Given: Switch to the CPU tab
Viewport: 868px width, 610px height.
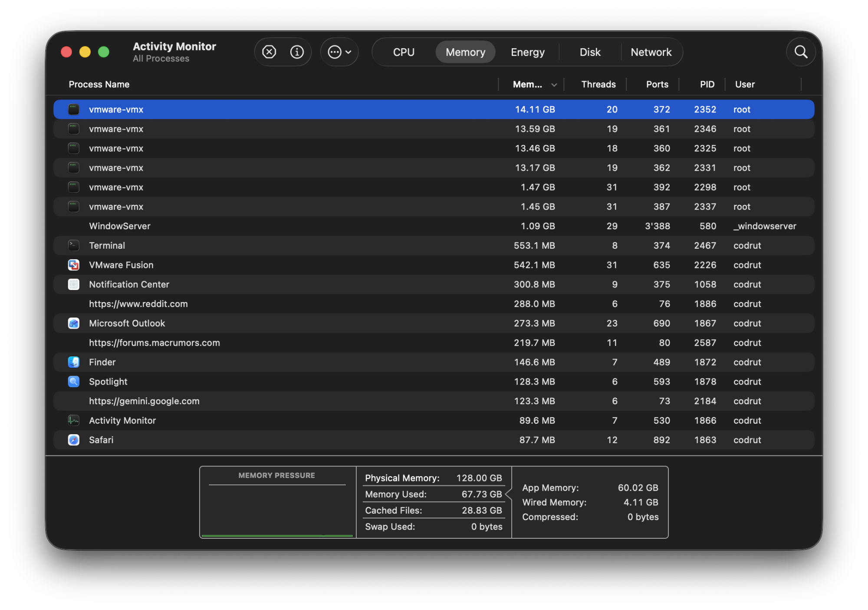Looking at the screenshot, I should (404, 52).
